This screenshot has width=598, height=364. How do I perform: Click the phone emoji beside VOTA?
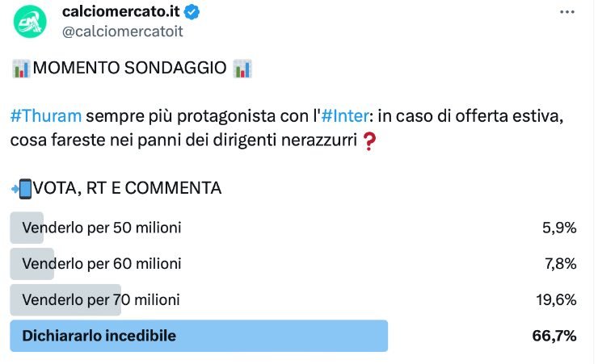coord(21,189)
